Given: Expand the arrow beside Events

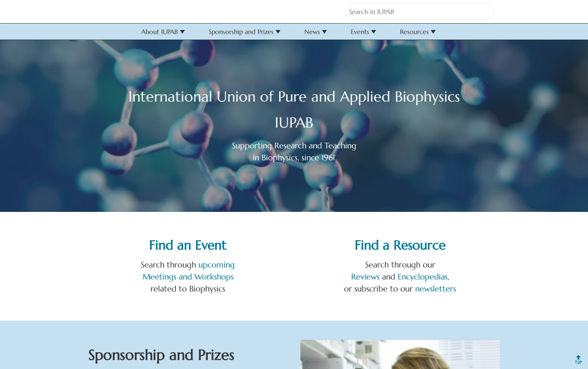Looking at the screenshot, I should 374,32.
